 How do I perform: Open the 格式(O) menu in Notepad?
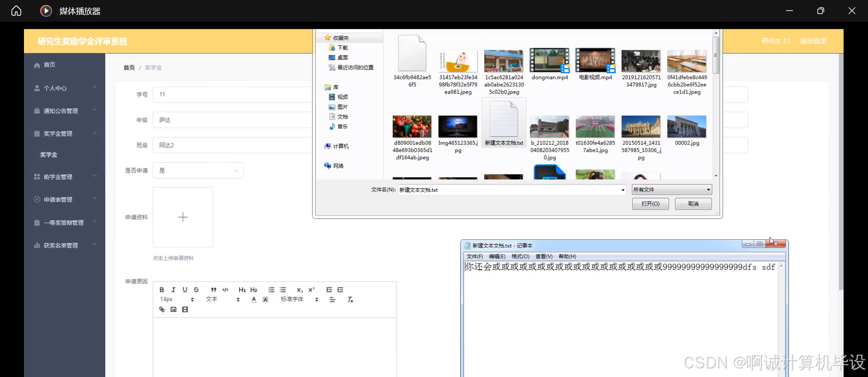[520, 257]
